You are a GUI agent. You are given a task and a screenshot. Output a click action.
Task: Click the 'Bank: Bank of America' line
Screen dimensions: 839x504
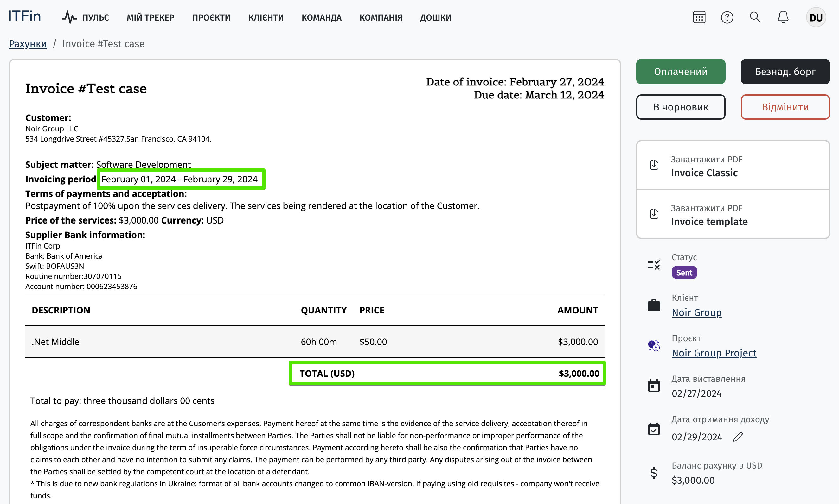coord(64,256)
